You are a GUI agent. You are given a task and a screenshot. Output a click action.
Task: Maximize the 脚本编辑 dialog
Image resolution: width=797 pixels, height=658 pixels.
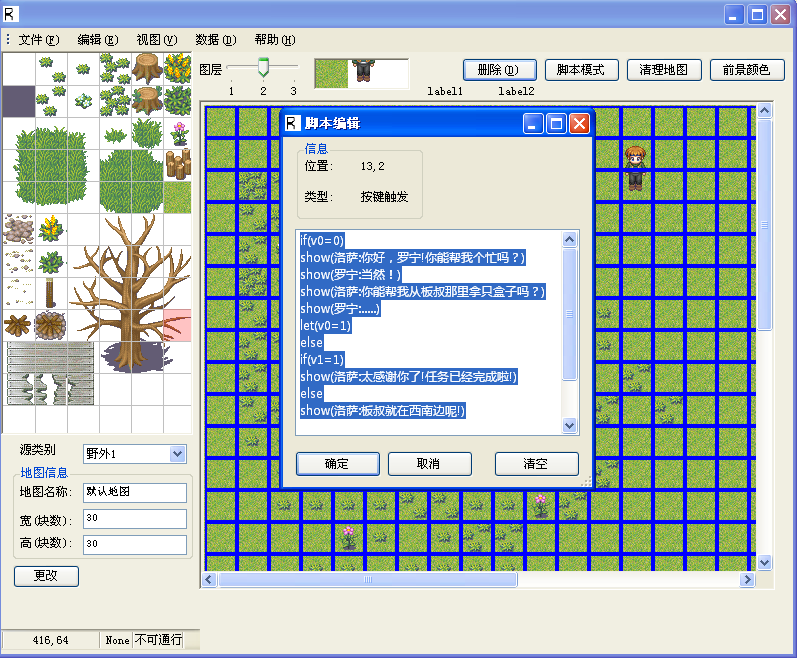tap(556, 123)
